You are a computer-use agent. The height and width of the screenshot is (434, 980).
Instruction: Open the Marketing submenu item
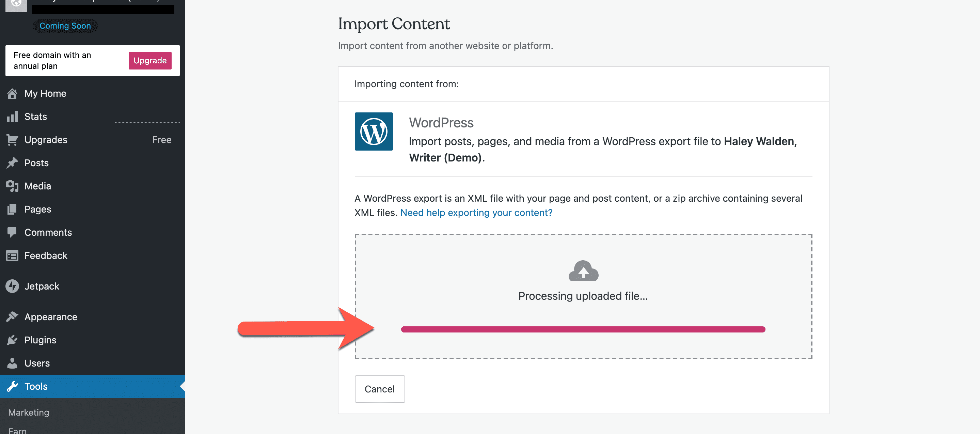point(29,412)
